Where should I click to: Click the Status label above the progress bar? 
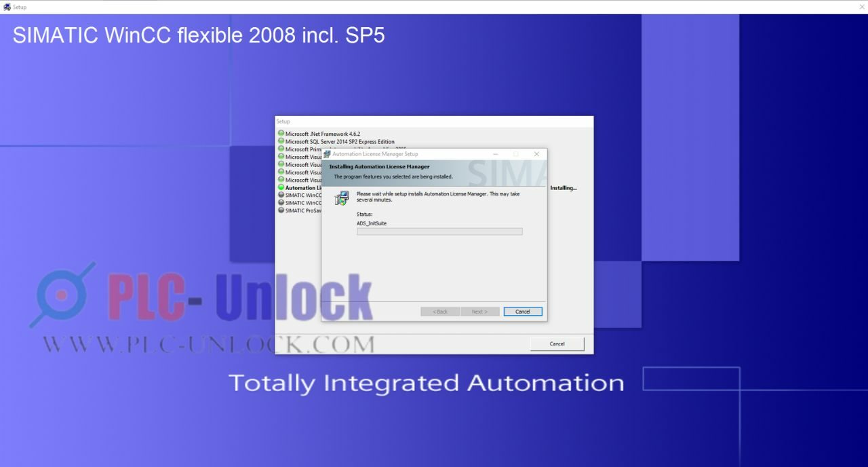coord(363,214)
